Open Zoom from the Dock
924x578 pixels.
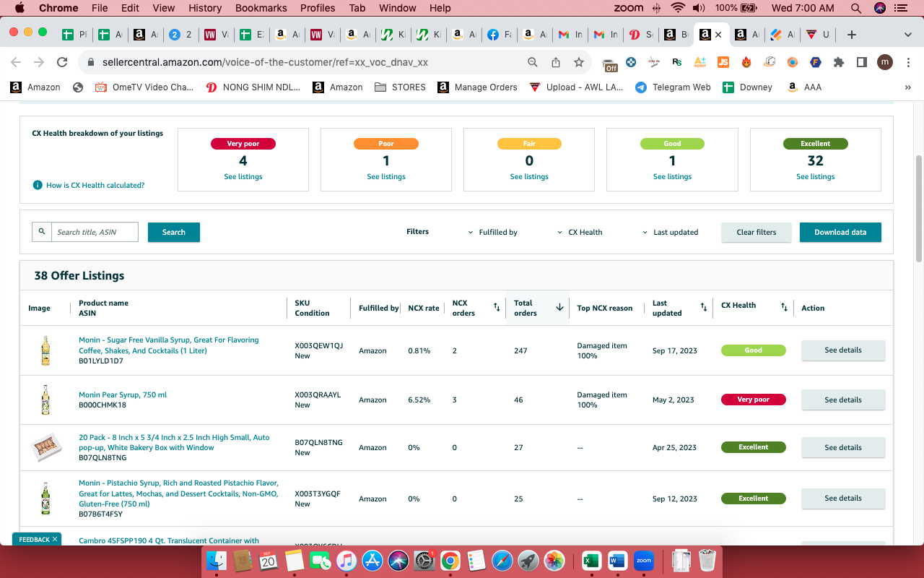point(643,561)
